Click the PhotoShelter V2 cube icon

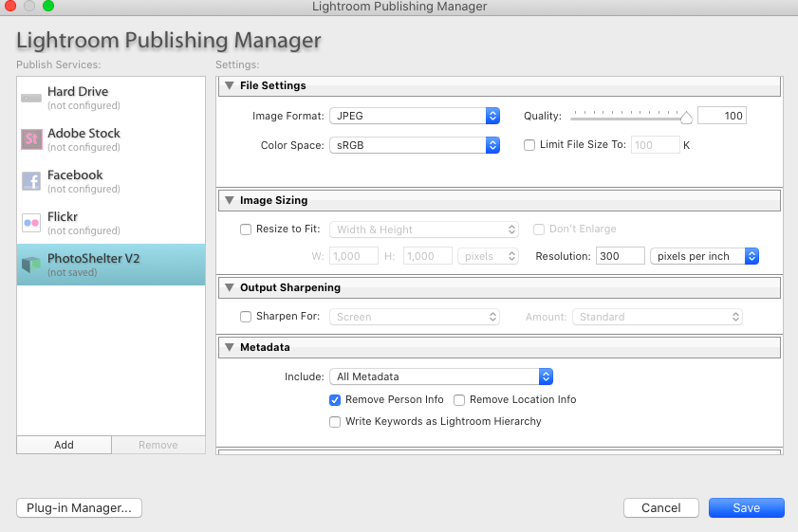pyautogui.click(x=31, y=265)
